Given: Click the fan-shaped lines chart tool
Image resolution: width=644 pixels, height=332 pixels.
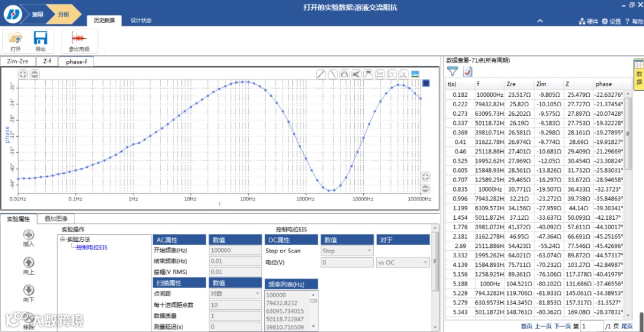Looking at the screenshot, I should (357, 74).
